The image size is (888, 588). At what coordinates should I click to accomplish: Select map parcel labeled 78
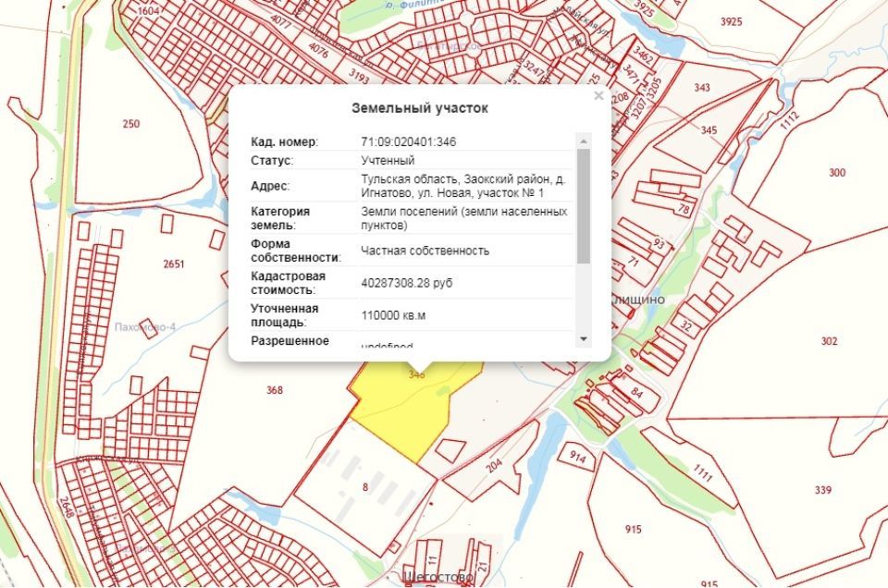tap(684, 209)
